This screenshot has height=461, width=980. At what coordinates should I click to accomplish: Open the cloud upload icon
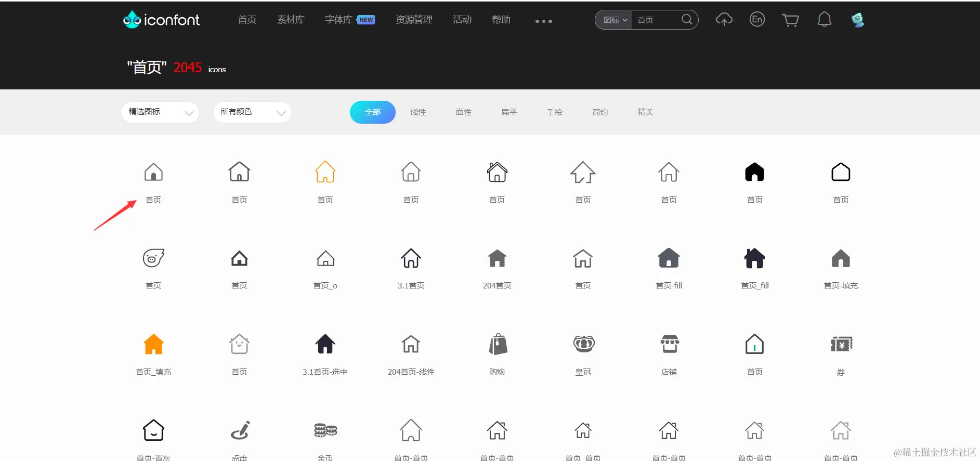click(724, 20)
